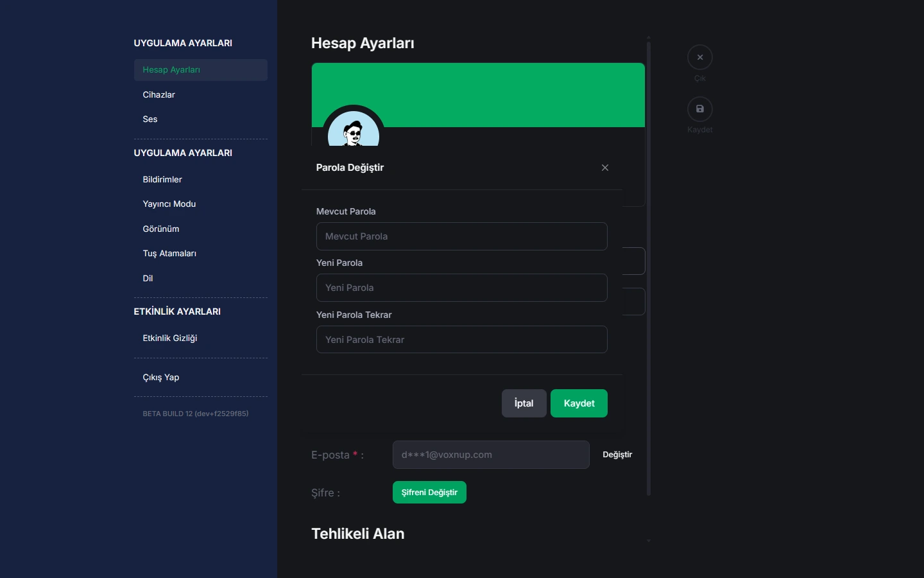The width and height of the screenshot is (924, 578).
Task: Click the green Kaydet button in the dialog
Action: tap(579, 403)
